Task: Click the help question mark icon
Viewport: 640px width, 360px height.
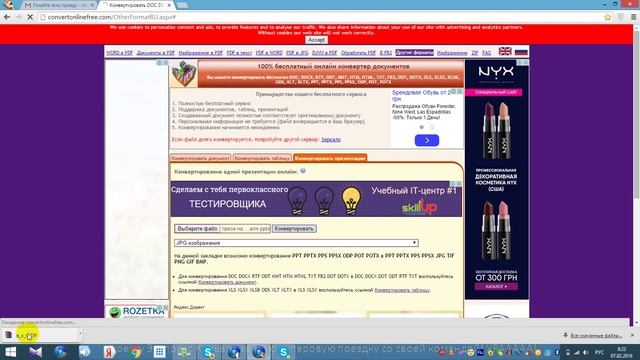Action: click(x=303, y=171)
